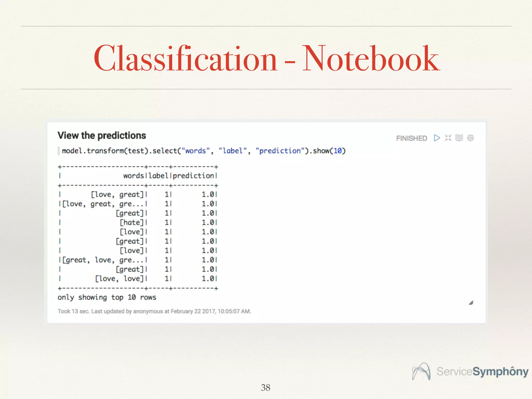Click the 'only showing top 10 rows' text
The image size is (532, 399).
click(107, 297)
